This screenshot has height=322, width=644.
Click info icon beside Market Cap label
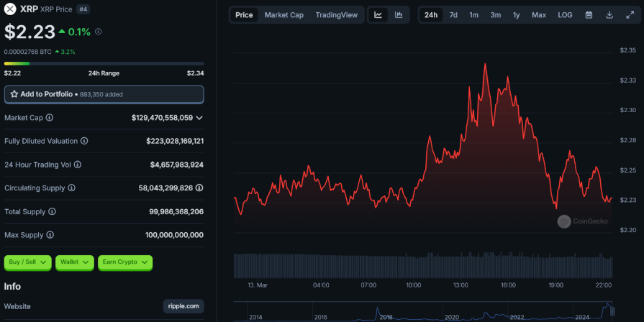tap(50, 117)
